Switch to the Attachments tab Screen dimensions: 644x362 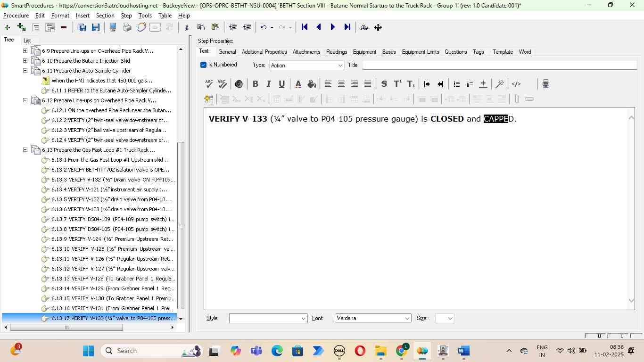pos(306,52)
